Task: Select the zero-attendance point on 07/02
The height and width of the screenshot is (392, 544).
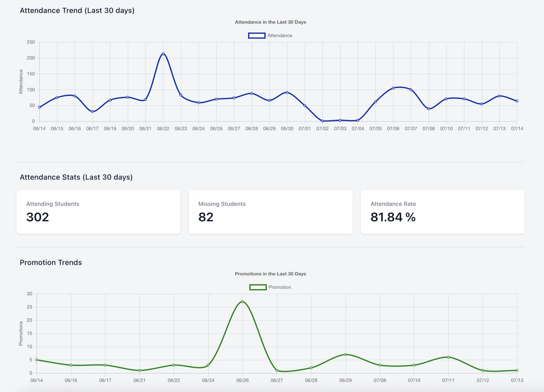Action: tap(322, 121)
